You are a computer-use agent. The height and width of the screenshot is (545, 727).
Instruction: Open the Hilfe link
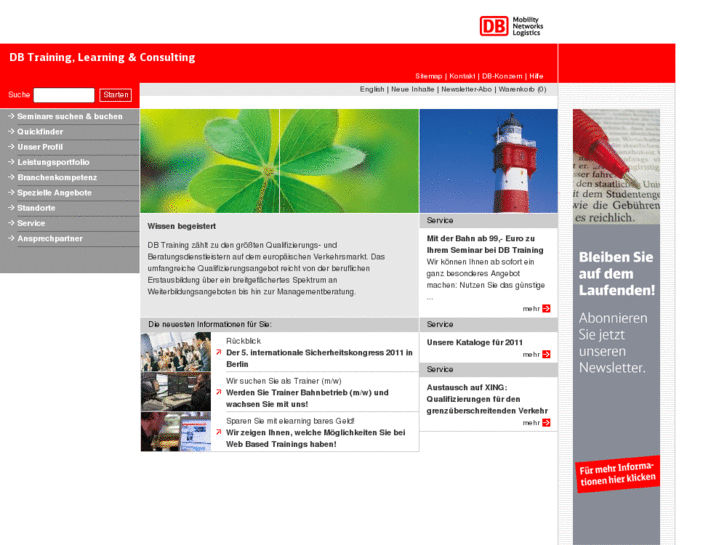(x=536, y=76)
